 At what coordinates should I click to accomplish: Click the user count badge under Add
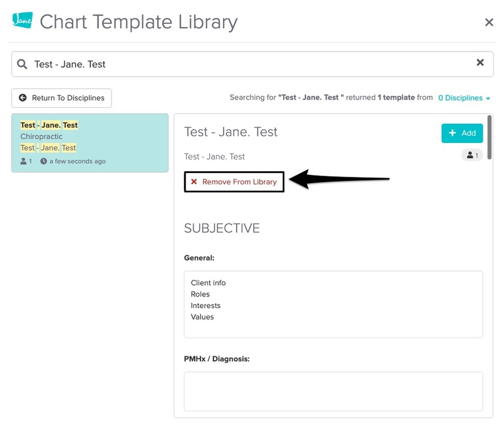coord(472,155)
